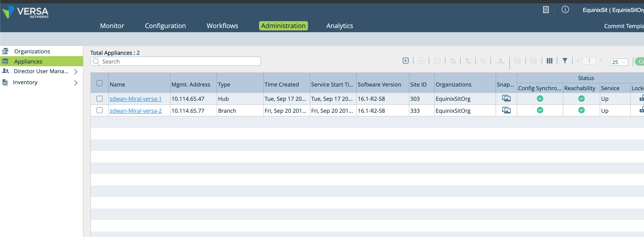
Task: Click the Versa Networks logo
Action: tap(25, 12)
